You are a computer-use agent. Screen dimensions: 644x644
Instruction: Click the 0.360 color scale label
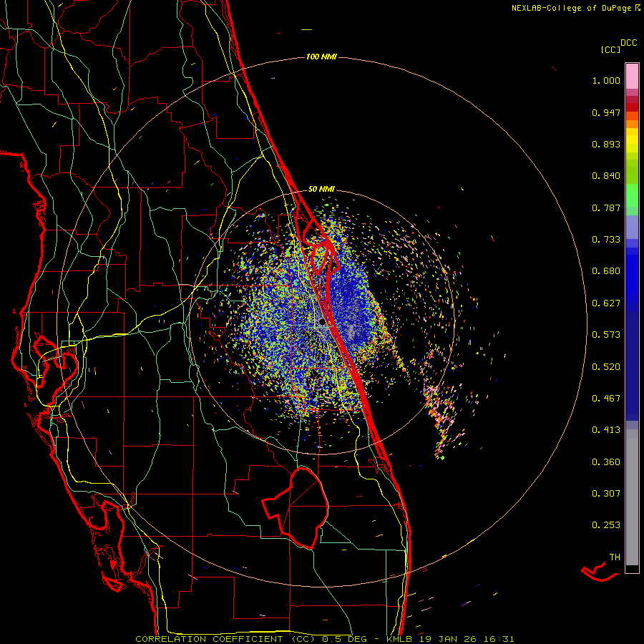coord(606,462)
